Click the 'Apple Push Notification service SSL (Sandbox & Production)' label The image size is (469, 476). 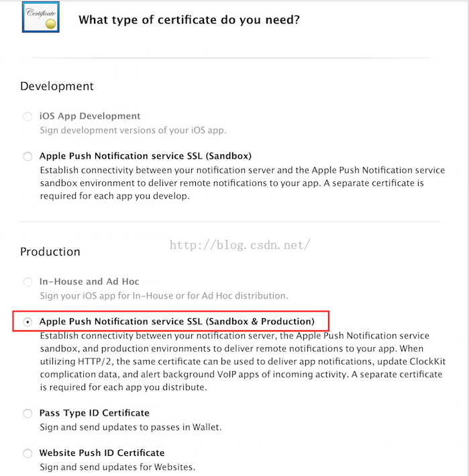[x=176, y=322]
